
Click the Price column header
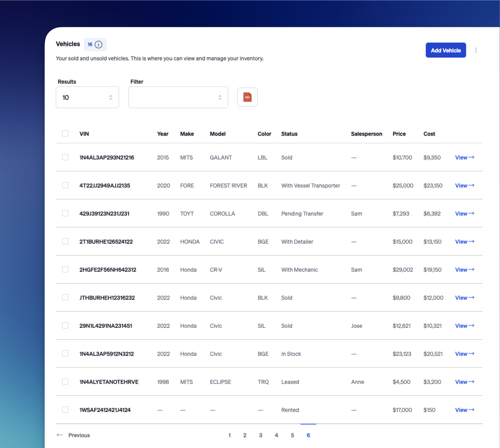(x=399, y=134)
